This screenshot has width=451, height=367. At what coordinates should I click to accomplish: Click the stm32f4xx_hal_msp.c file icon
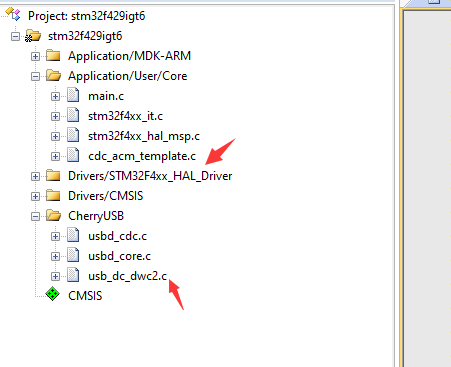click(x=73, y=135)
